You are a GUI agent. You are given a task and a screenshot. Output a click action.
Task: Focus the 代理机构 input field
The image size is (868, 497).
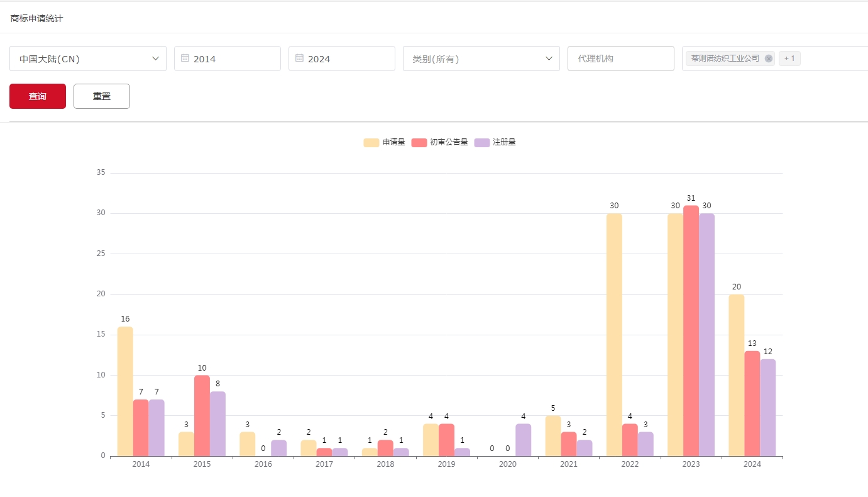click(620, 59)
